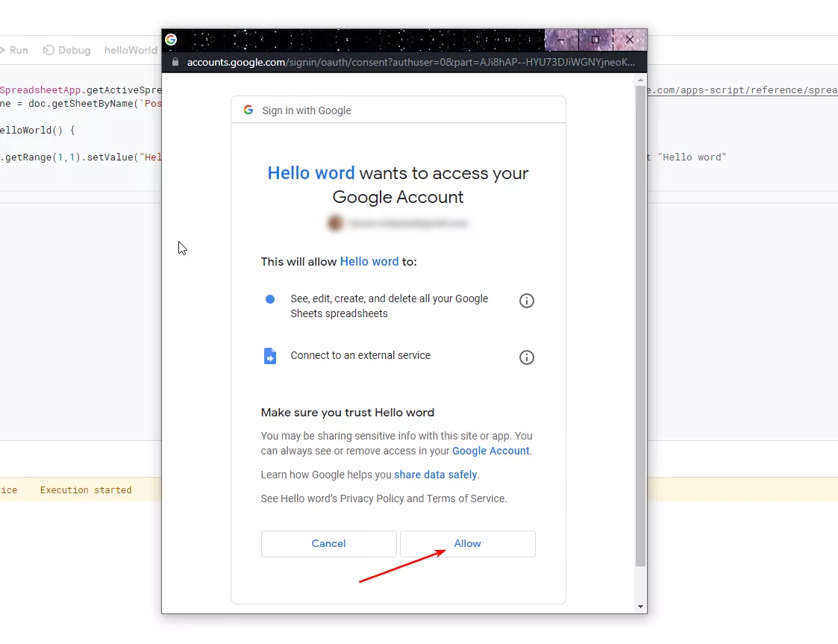This screenshot has height=644, width=838.
Task: Open the share data safely link
Action: [x=436, y=475]
